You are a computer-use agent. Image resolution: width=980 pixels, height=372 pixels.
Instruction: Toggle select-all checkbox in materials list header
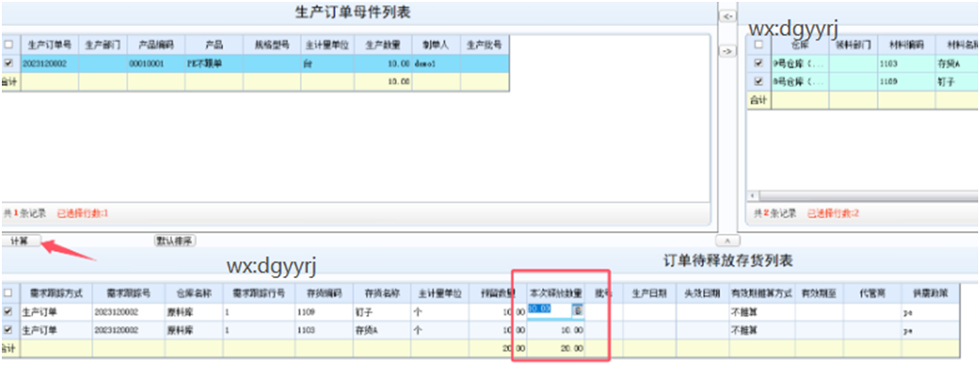[759, 44]
